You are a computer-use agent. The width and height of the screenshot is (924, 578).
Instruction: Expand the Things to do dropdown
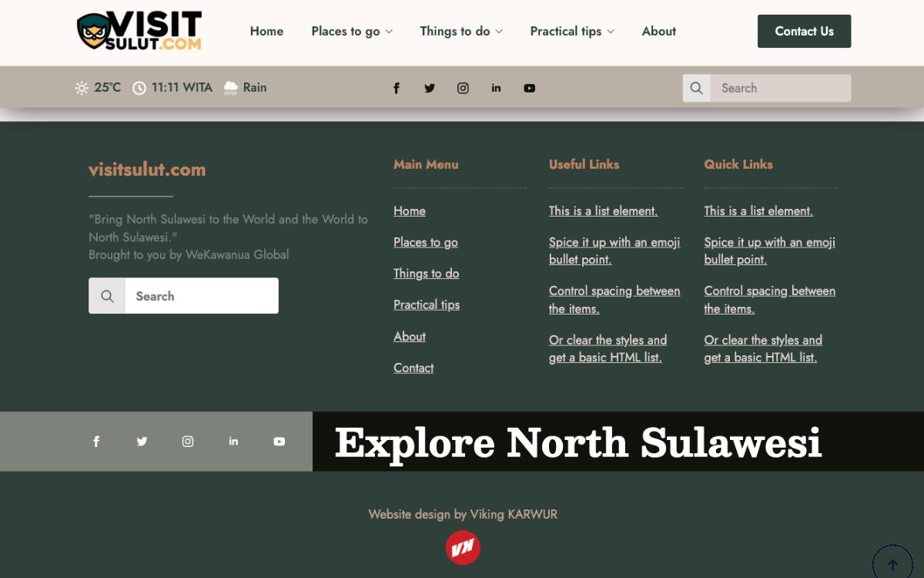point(461,32)
